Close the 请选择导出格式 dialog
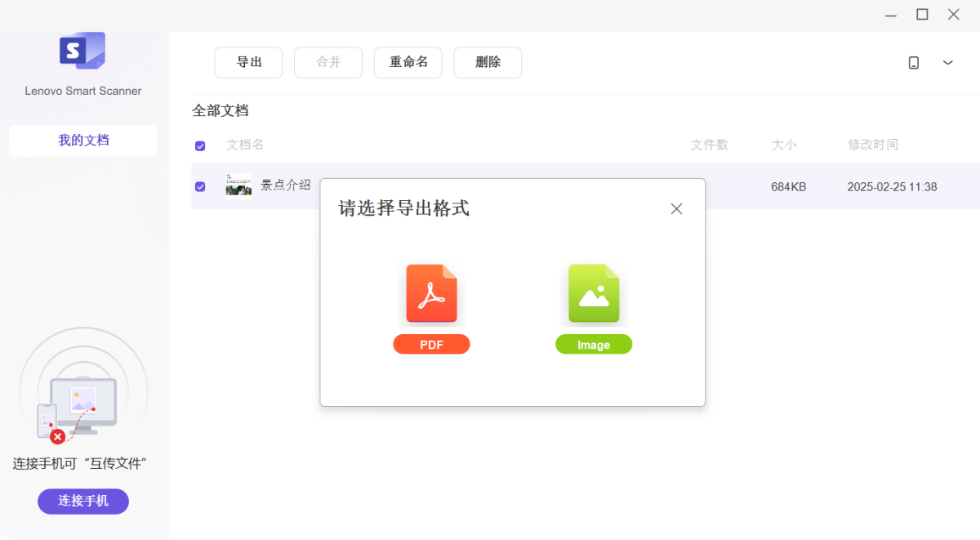 pyautogui.click(x=676, y=209)
